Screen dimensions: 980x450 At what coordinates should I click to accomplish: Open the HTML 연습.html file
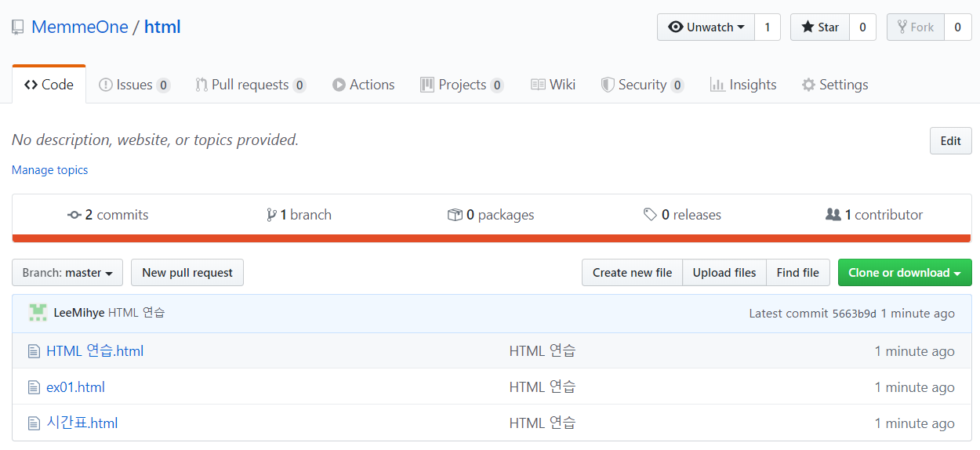[95, 351]
